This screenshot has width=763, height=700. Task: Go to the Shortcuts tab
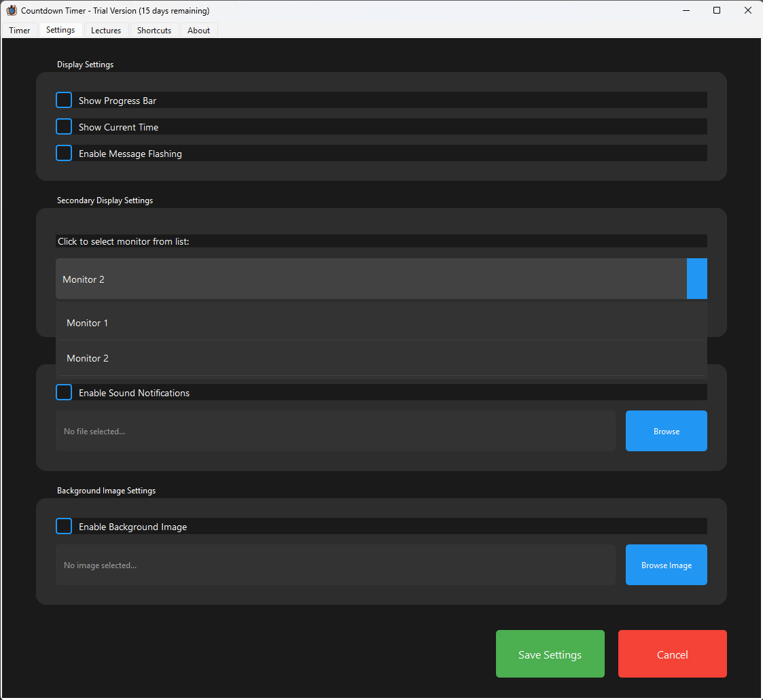[154, 31]
